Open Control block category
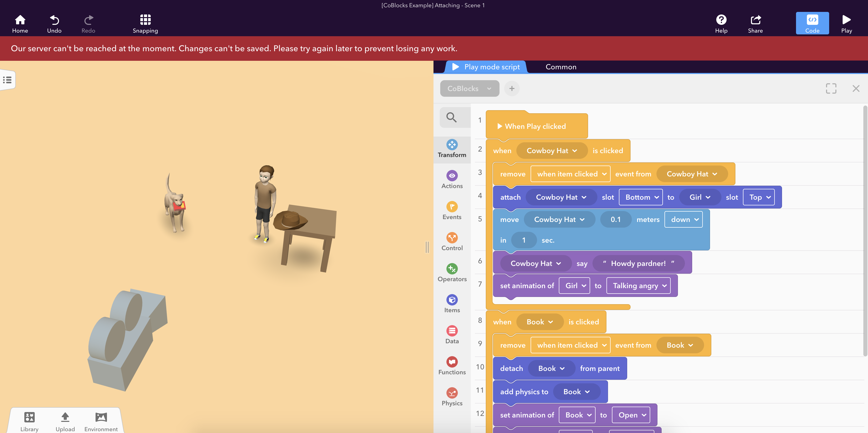This screenshot has width=868, height=433. [x=452, y=242]
